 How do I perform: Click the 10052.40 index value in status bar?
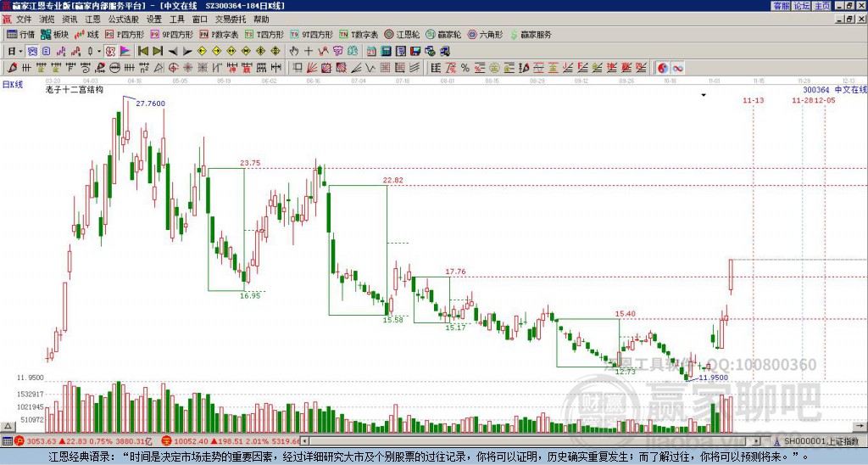point(191,441)
